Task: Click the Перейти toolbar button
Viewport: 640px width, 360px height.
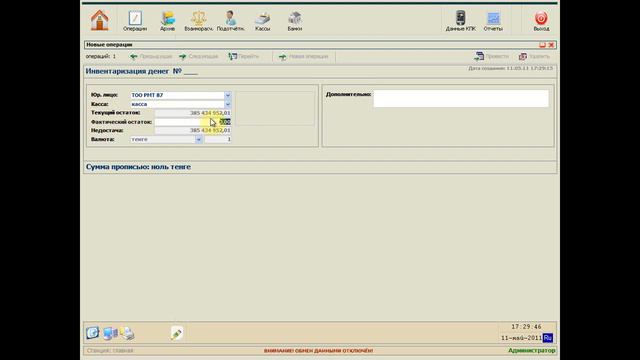Action: click(244, 56)
